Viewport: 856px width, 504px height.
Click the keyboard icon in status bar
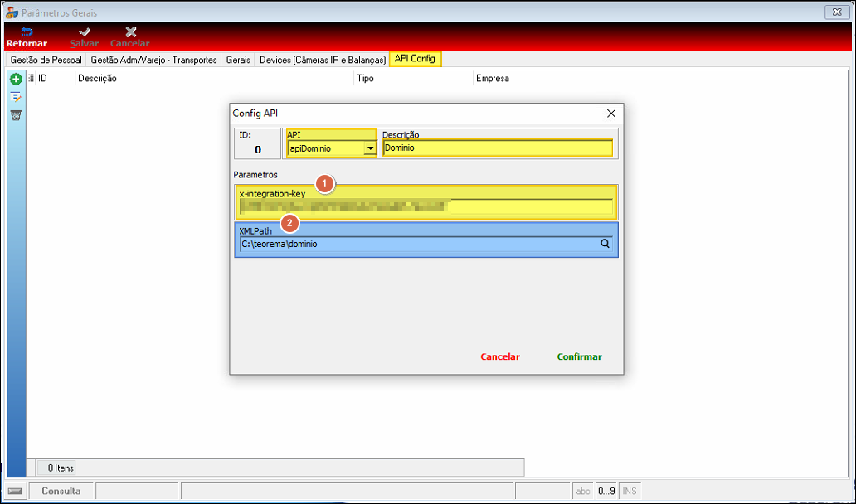point(15,491)
